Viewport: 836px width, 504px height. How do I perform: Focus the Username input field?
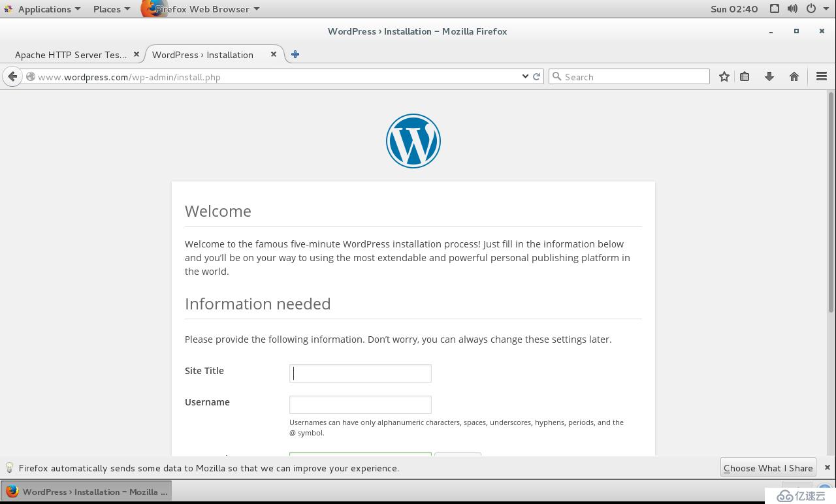(x=361, y=404)
